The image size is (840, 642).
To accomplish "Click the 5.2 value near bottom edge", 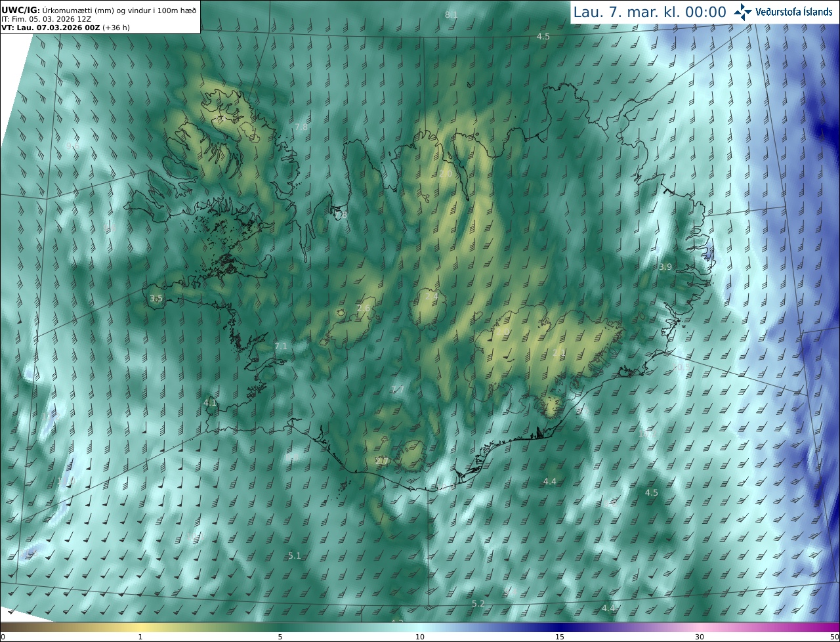I will coord(478,603).
